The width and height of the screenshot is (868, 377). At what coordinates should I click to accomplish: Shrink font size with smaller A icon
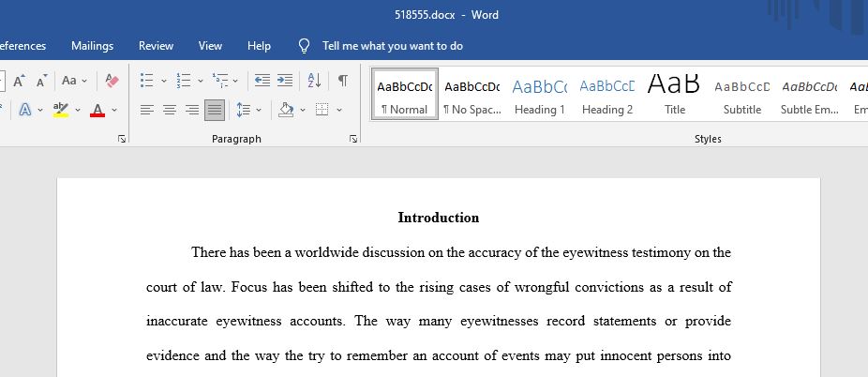(x=41, y=81)
